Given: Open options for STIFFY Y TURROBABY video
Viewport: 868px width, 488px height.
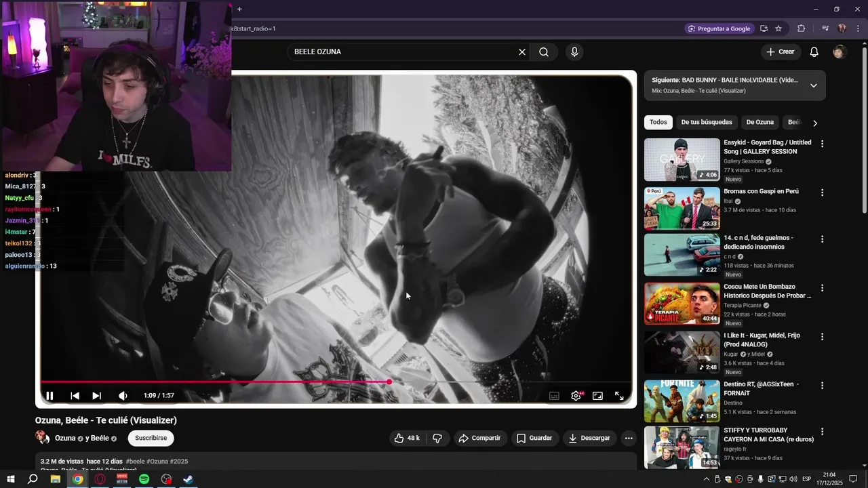Looking at the screenshot, I should tap(822, 432).
